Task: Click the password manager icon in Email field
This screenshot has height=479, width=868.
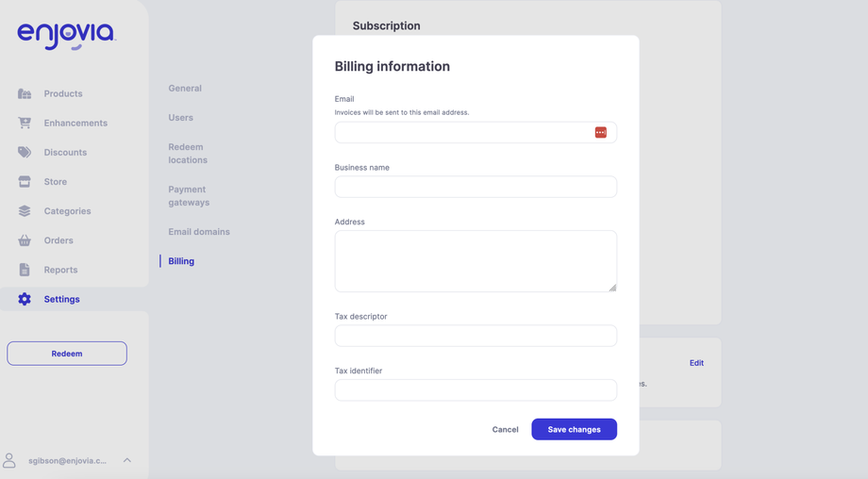Action: coord(601,132)
